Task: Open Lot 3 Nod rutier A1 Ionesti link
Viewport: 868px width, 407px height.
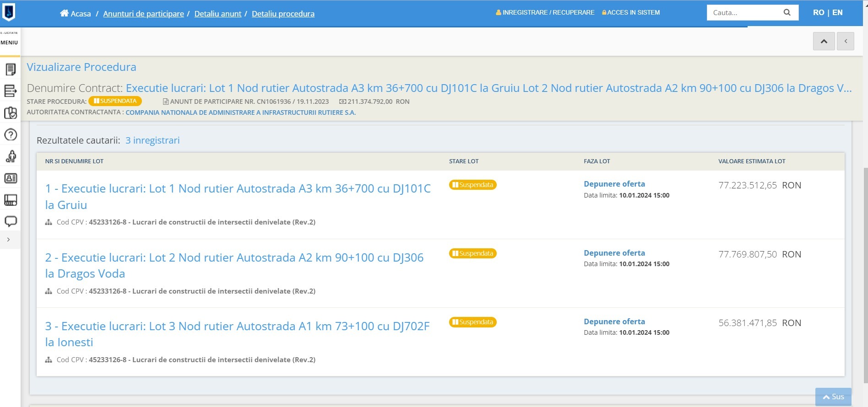Action: (x=237, y=334)
